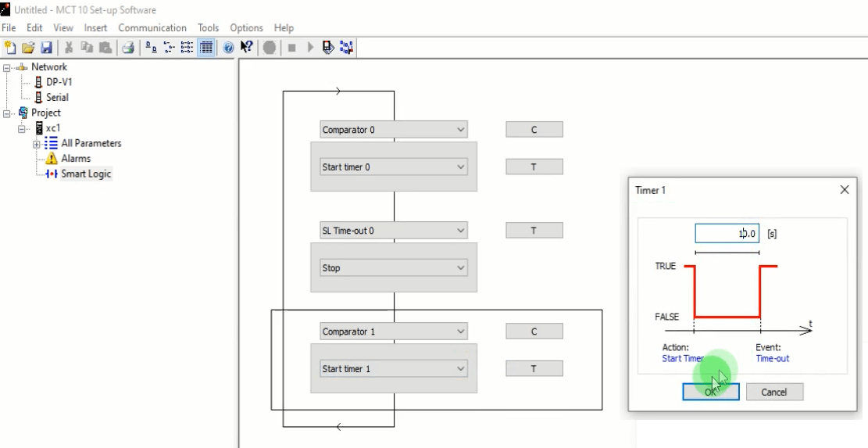Activate the What's This pointer help icon

coord(245,48)
